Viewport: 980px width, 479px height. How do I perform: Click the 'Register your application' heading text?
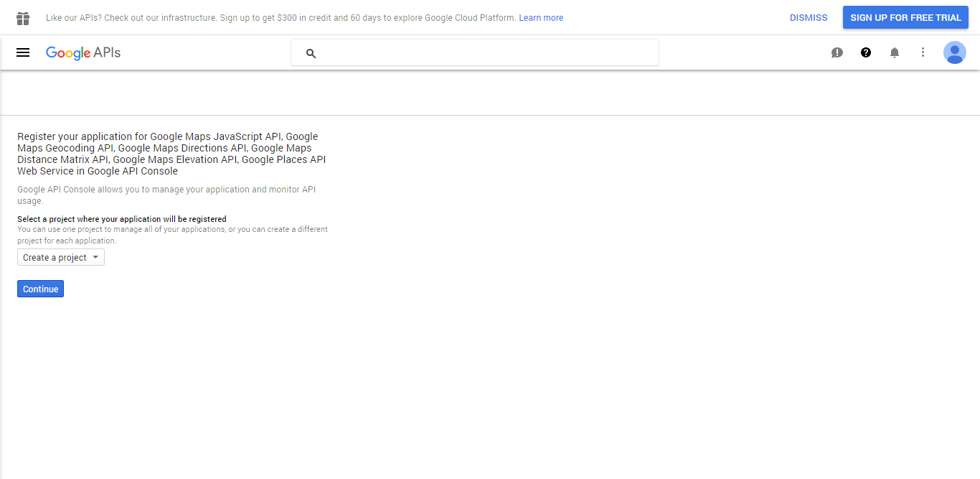tap(171, 154)
